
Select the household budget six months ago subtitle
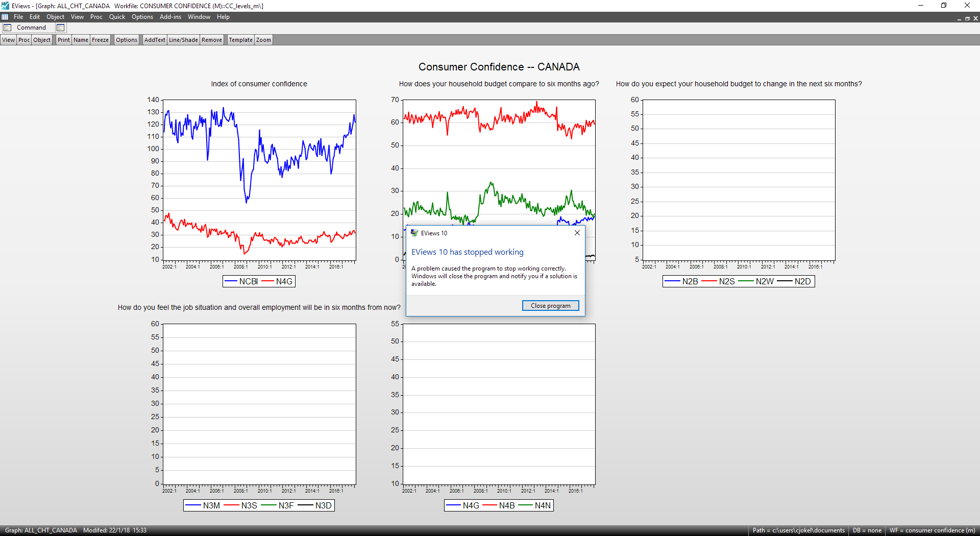499,84
